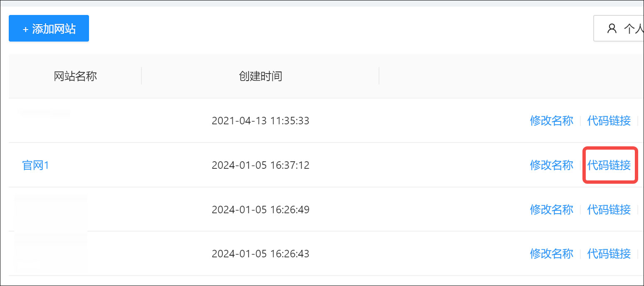Click the 网站名称 column header

point(75,76)
